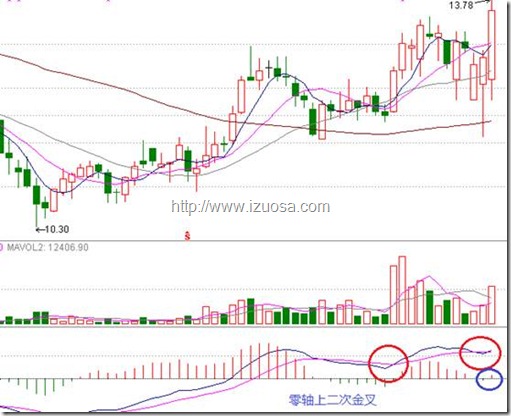
Task: Click the red S marker below the chart
Action: coord(187,236)
